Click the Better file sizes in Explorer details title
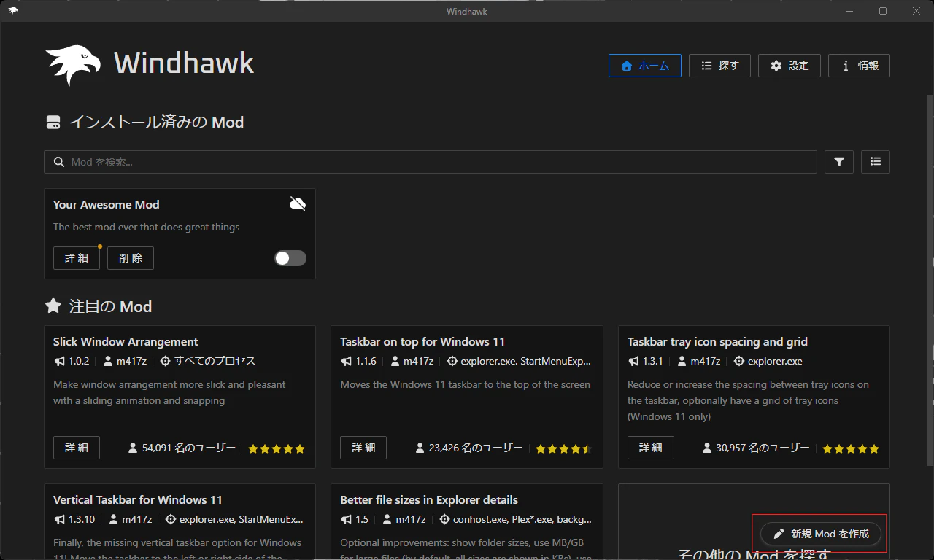 [x=429, y=500]
